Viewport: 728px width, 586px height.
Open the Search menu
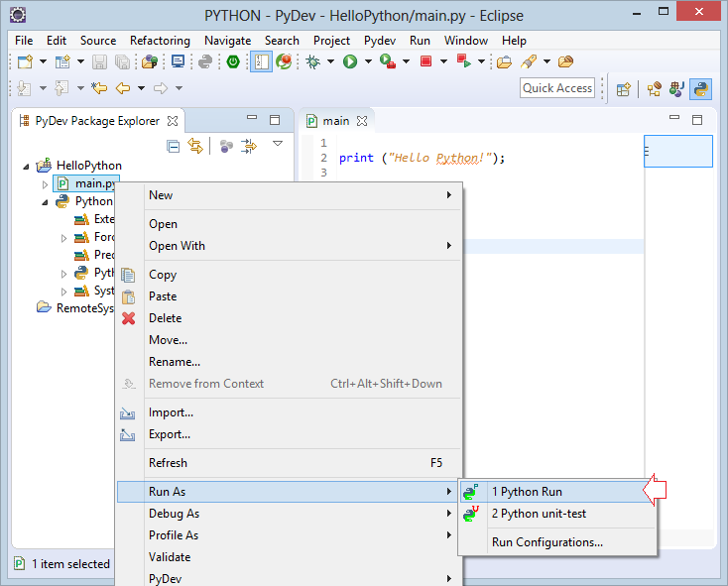282,41
